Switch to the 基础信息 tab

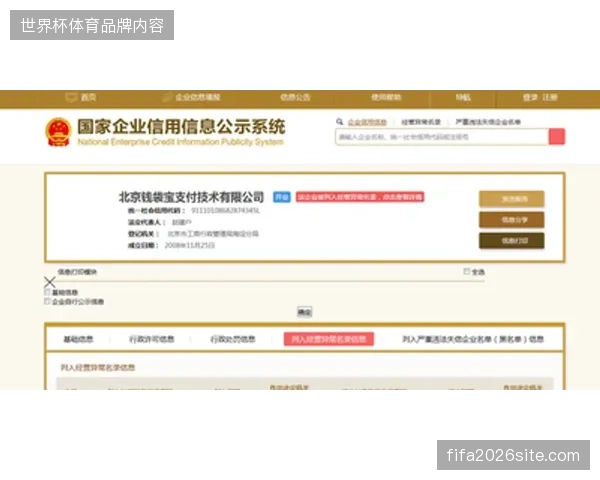78,339
